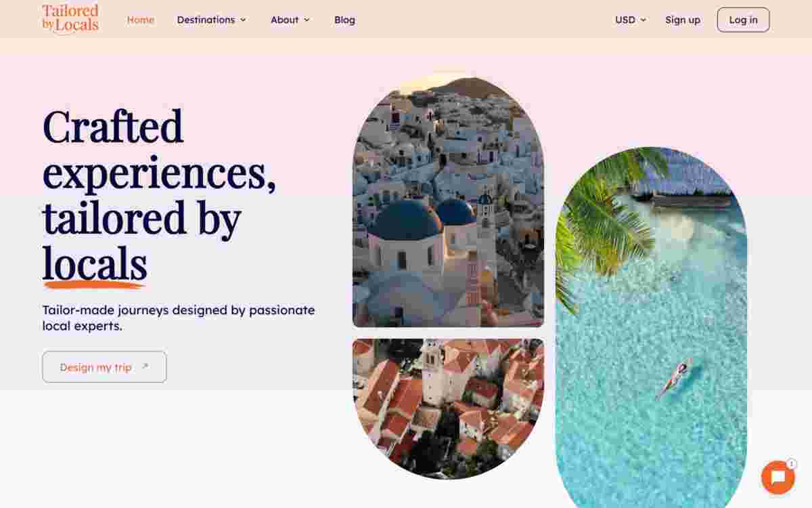
Task: Click the chevron next to USD
Action: pyautogui.click(x=644, y=20)
